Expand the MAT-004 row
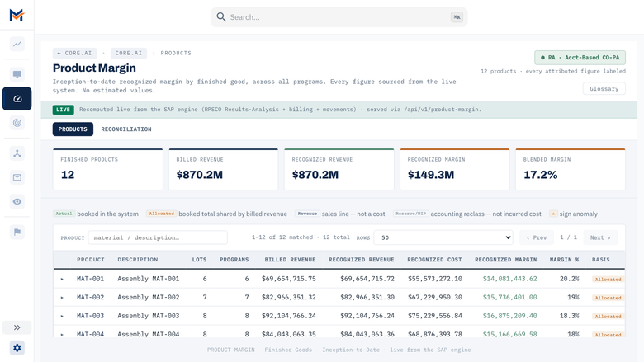Viewport: 644px width, 362px height. (62, 335)
